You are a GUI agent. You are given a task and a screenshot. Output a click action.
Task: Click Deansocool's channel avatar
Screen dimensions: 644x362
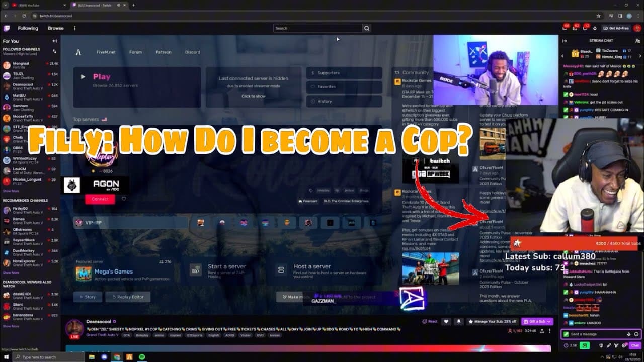[75, 328]
